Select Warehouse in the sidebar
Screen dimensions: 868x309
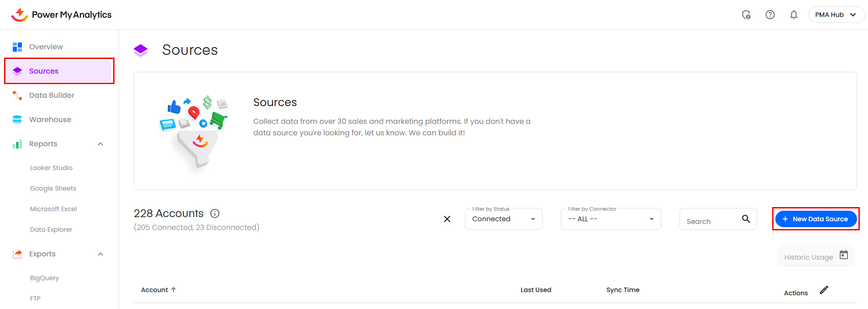(x=50, y=119)
